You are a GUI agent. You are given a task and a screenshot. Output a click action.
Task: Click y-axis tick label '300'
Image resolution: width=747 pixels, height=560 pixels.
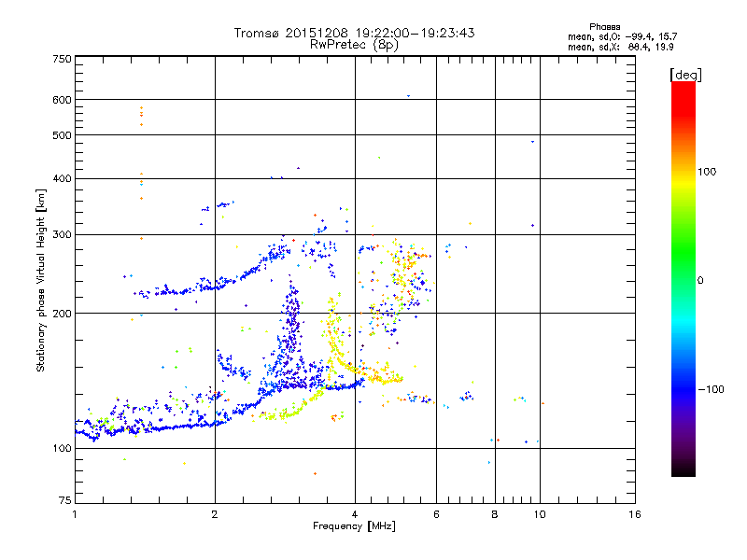coord(63,235)
